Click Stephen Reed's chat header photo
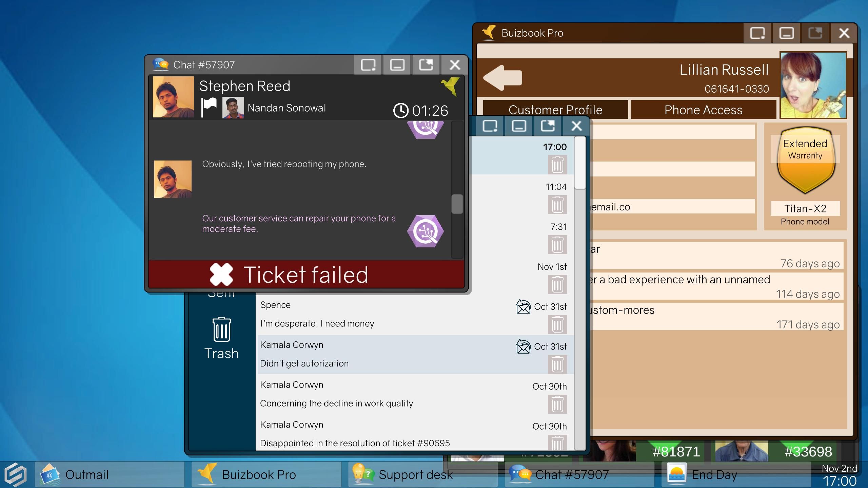The height and width of the screenshot is (488, 868). click(173, 97)
